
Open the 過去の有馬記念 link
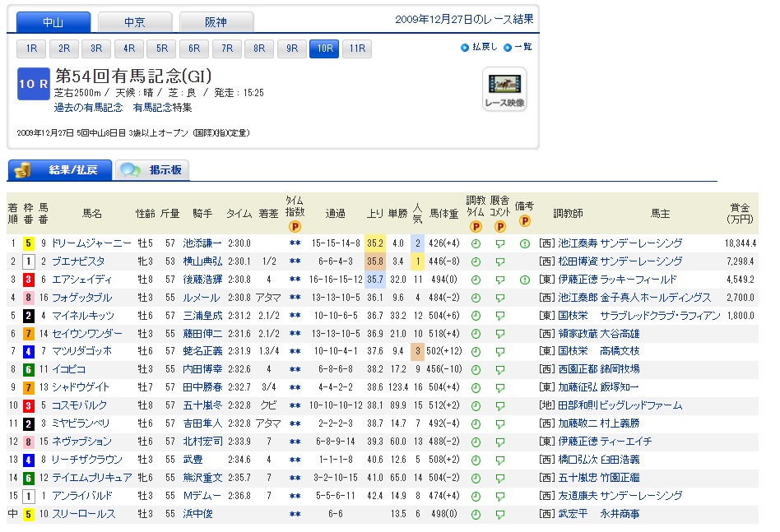coord(88,108)
